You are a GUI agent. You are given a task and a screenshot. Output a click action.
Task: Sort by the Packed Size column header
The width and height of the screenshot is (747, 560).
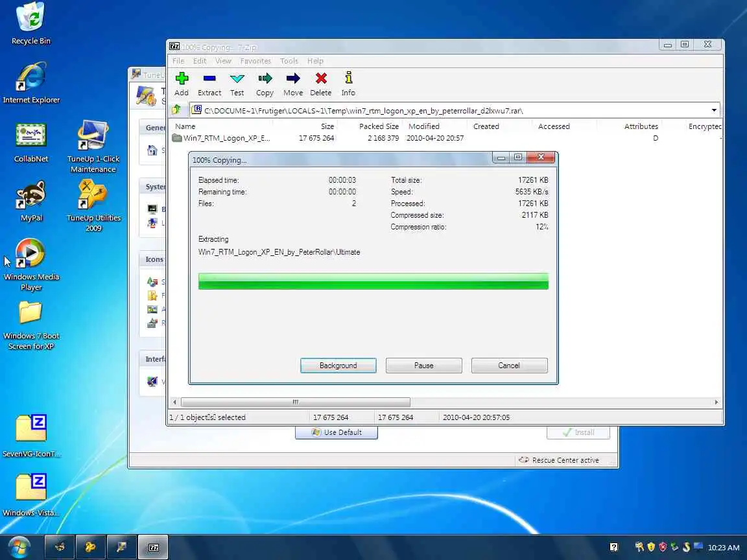pos(379,126)
